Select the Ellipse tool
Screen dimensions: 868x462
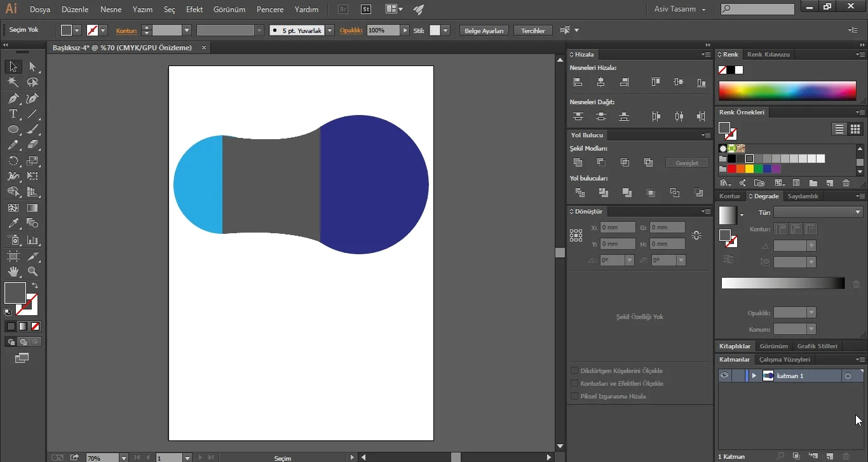[x=13, y=130]
